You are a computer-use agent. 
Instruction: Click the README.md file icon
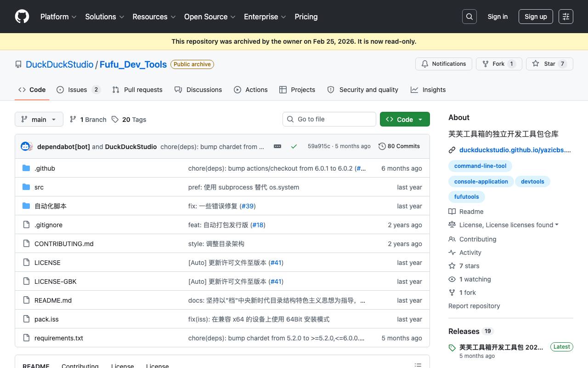26,300
